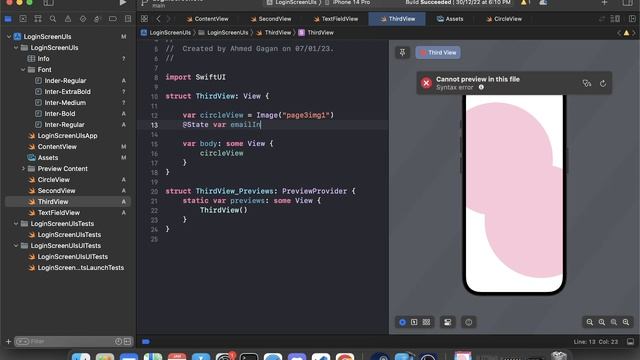Click the ThirdView breadcrumb struct item
Screen dimensions: 640x360
[x=316, y=33]
